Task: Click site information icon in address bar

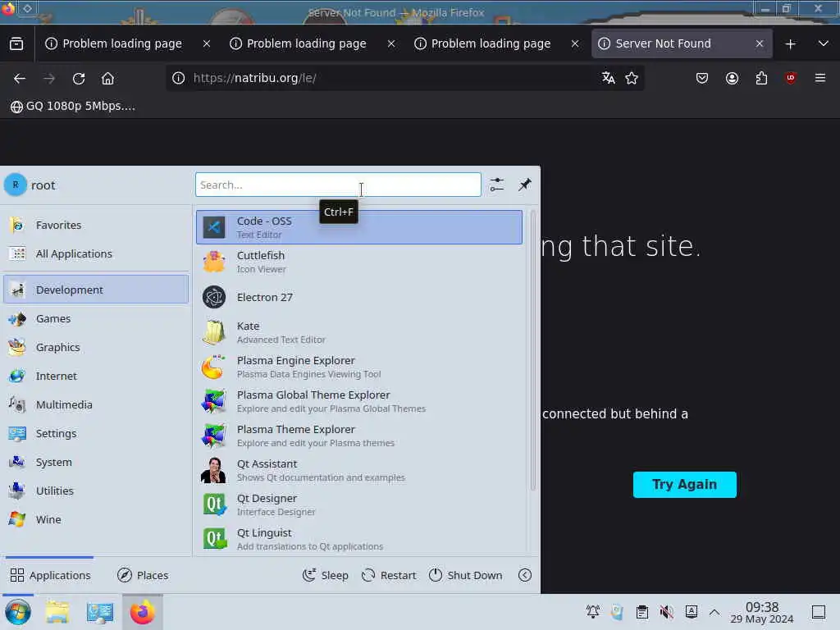Action: [178, 78]
